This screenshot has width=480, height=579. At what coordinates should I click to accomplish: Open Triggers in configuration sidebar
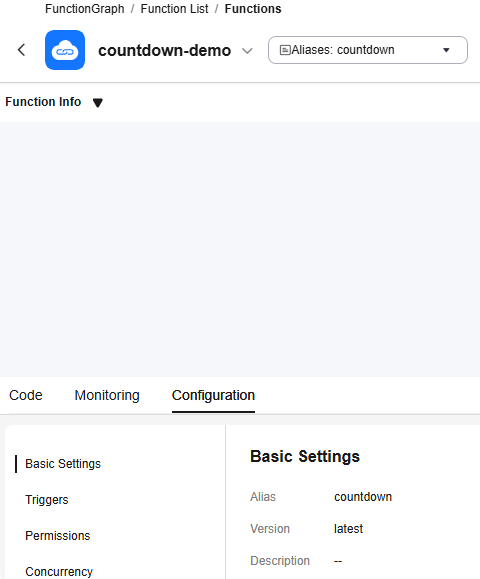coord(47,500)
